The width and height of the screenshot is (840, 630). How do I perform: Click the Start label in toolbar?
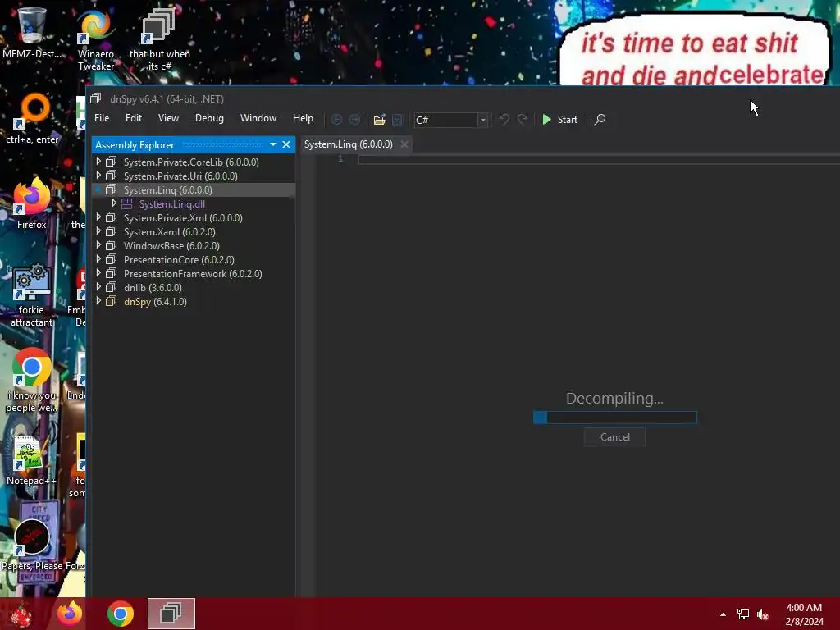tap(568, 120)
